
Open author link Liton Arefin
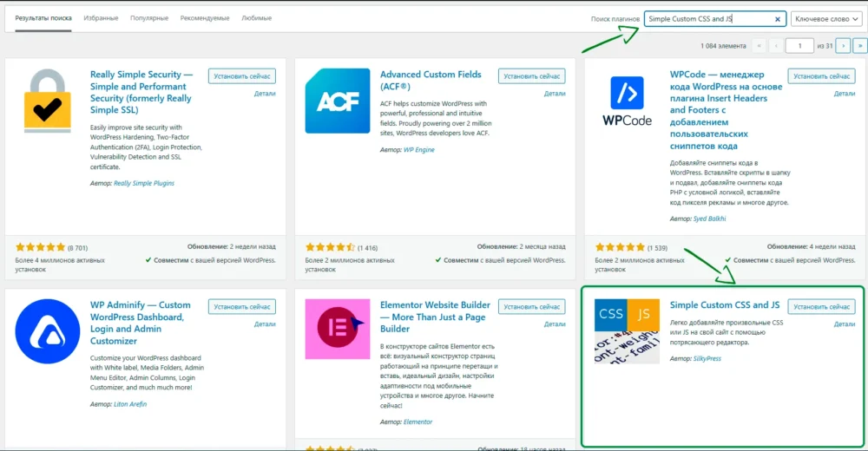click(130, 404)
